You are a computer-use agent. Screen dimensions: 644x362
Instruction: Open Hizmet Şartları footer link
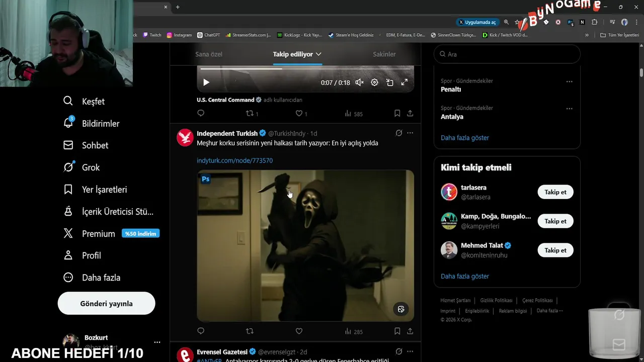[x=455, y=300]
